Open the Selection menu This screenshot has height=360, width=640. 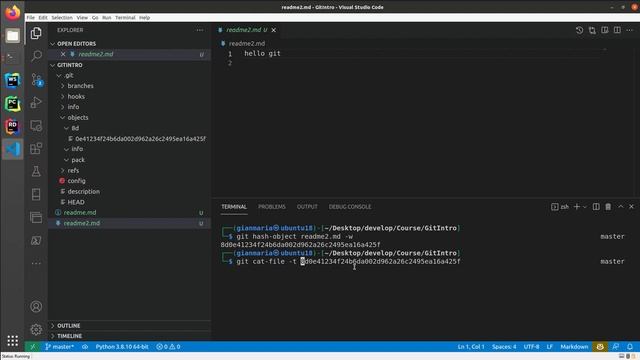point(62,18)
